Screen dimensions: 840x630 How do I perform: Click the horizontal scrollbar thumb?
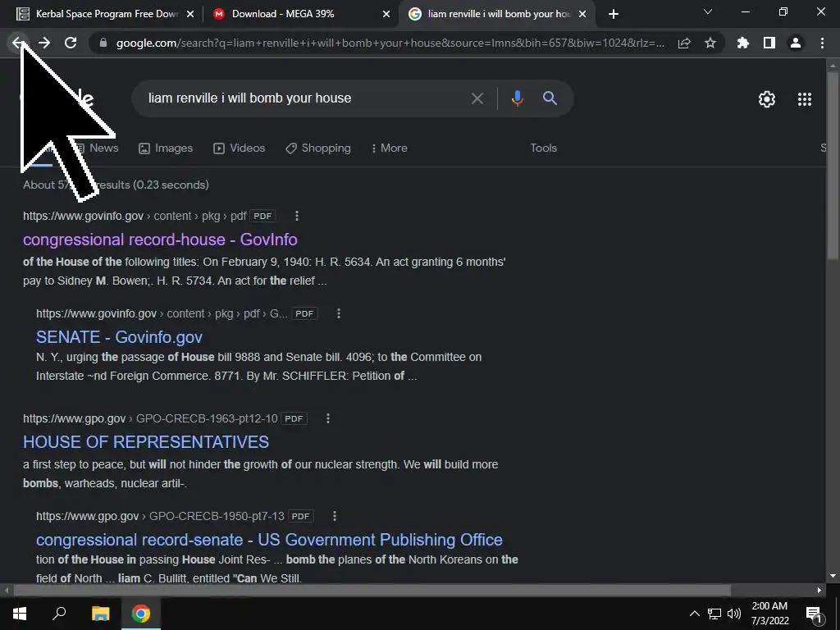pos(372,591)
